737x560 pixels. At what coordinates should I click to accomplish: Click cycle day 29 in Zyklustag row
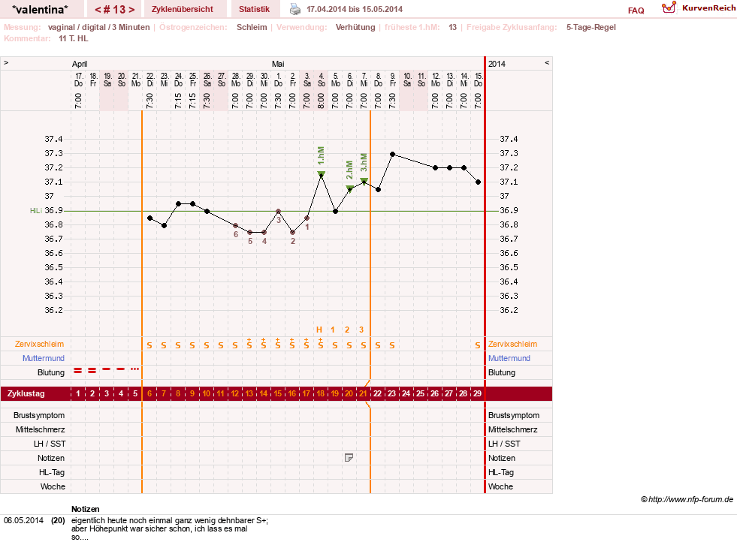tap(477, 393)
